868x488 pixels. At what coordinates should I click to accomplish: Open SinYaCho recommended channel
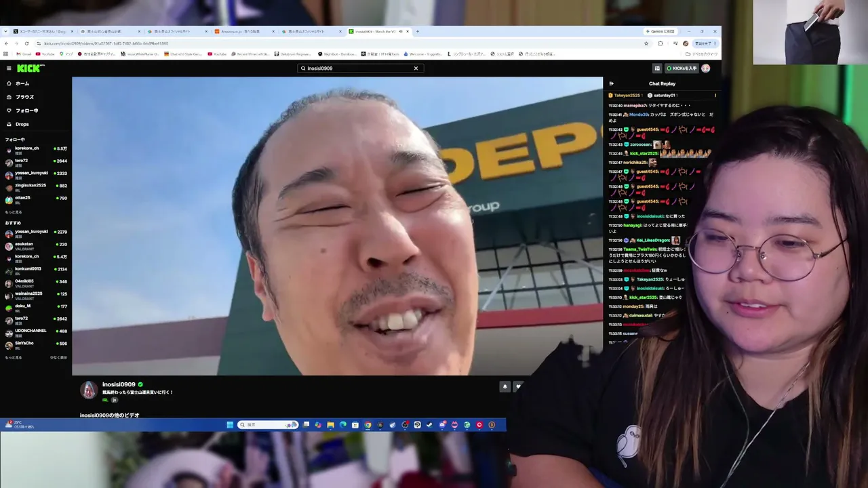pyautogui.click(x=36, y=344)
